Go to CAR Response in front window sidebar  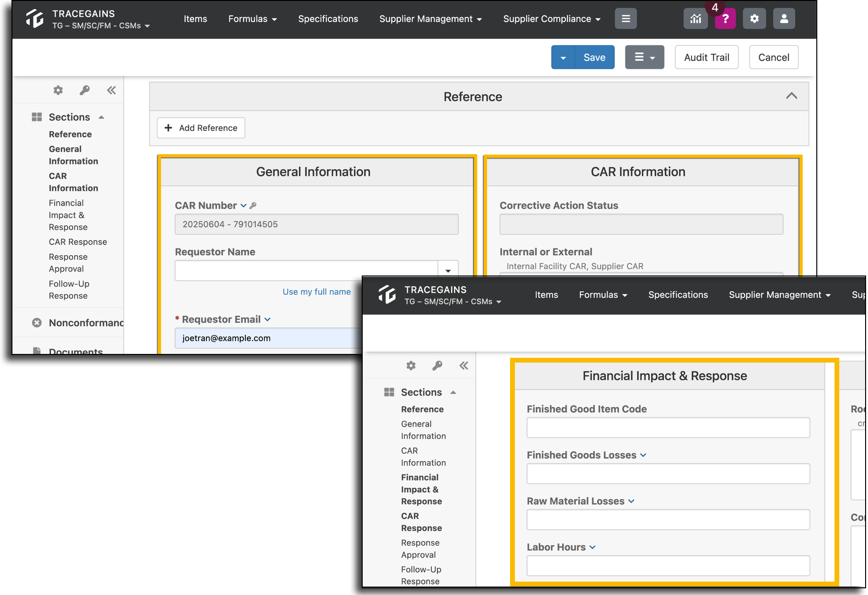point(422,522)
